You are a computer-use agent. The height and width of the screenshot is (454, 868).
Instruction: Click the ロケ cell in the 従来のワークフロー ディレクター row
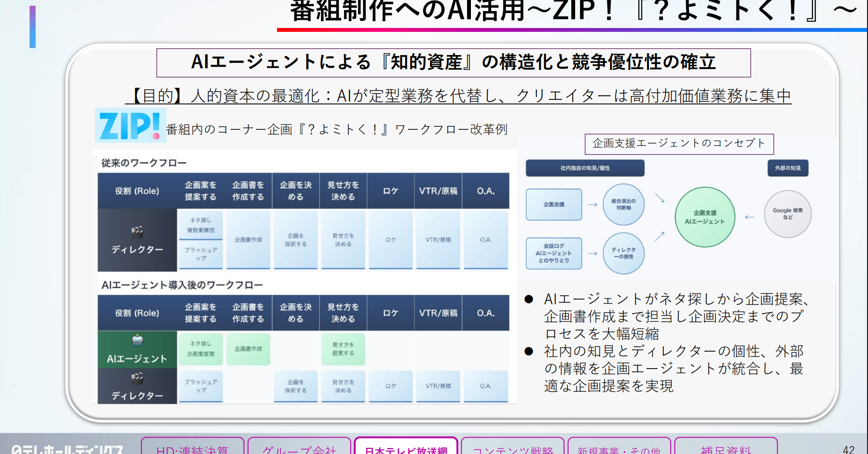(391, 240)
